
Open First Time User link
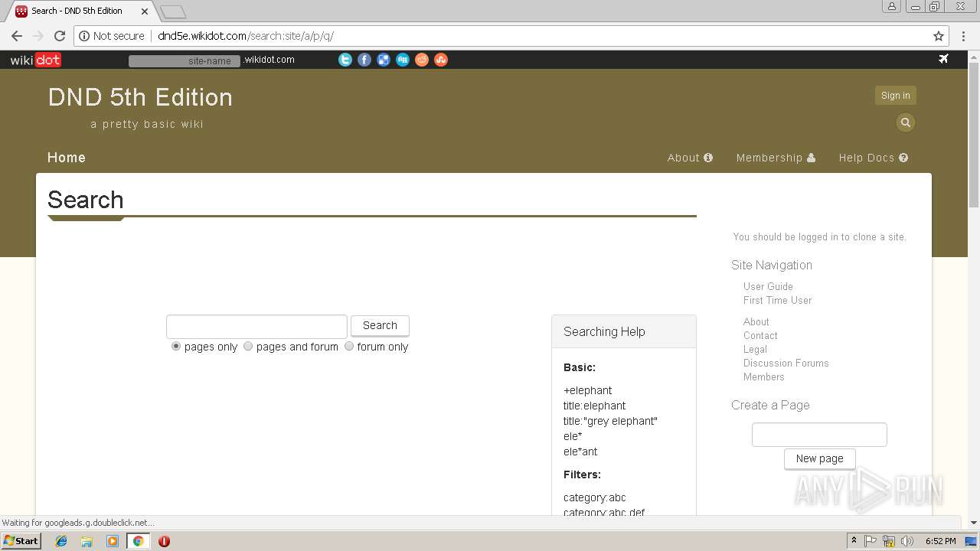[x=777, y=300]
